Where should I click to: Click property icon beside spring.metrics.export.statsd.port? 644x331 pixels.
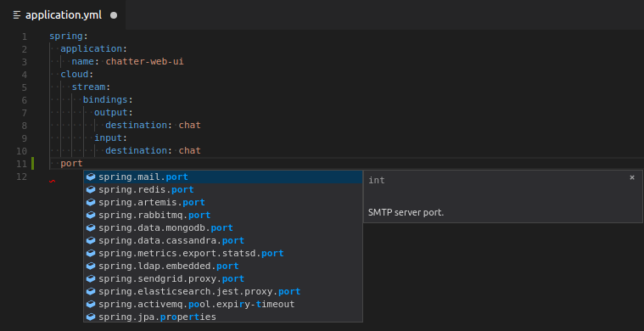pyautogui.click(x=91, y=254)
